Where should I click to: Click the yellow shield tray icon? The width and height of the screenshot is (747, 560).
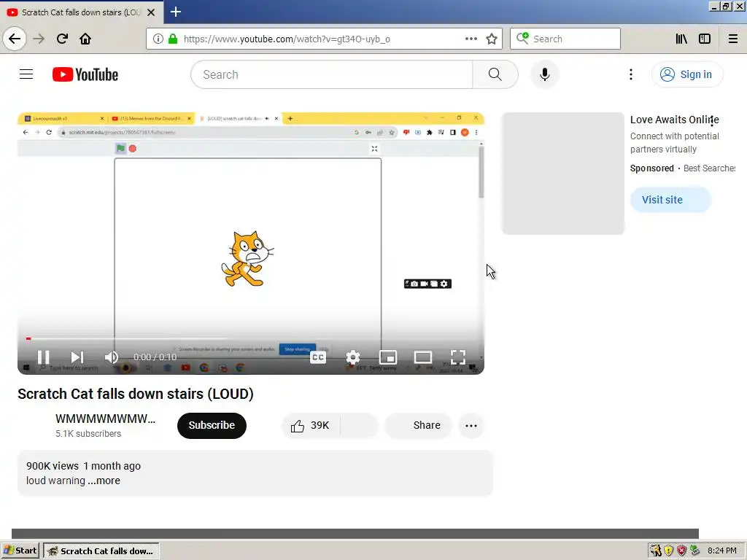(x=668, y=551)
